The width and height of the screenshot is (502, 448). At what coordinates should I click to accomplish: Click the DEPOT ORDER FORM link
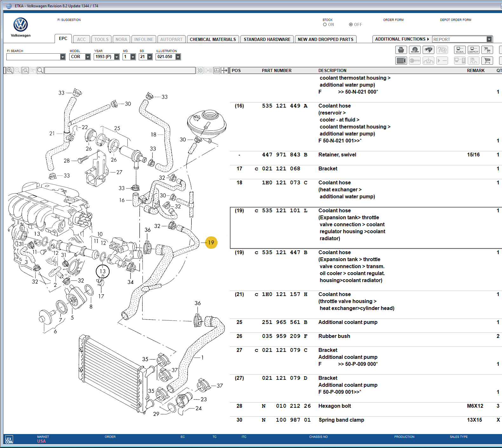coord(456,20)
